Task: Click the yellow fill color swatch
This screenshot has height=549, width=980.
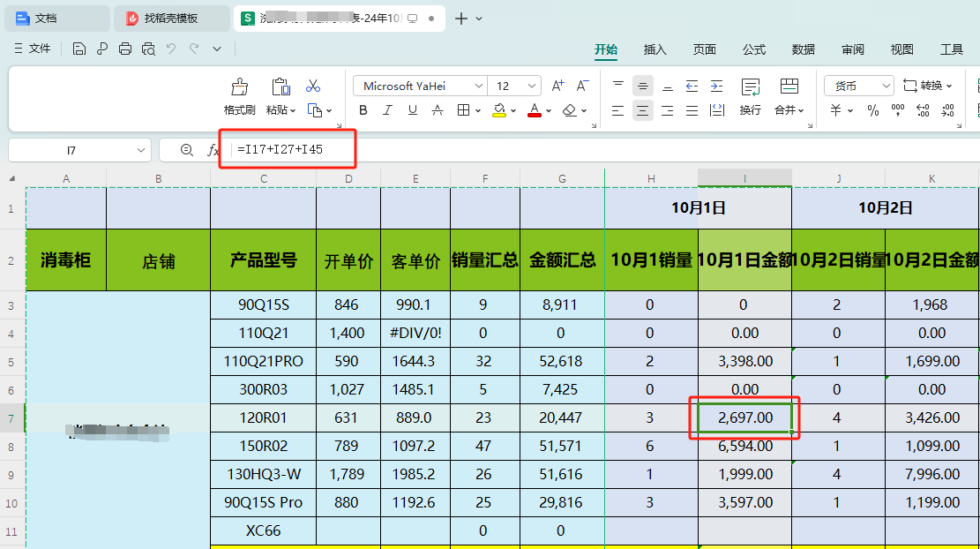Action: (498, 110)
